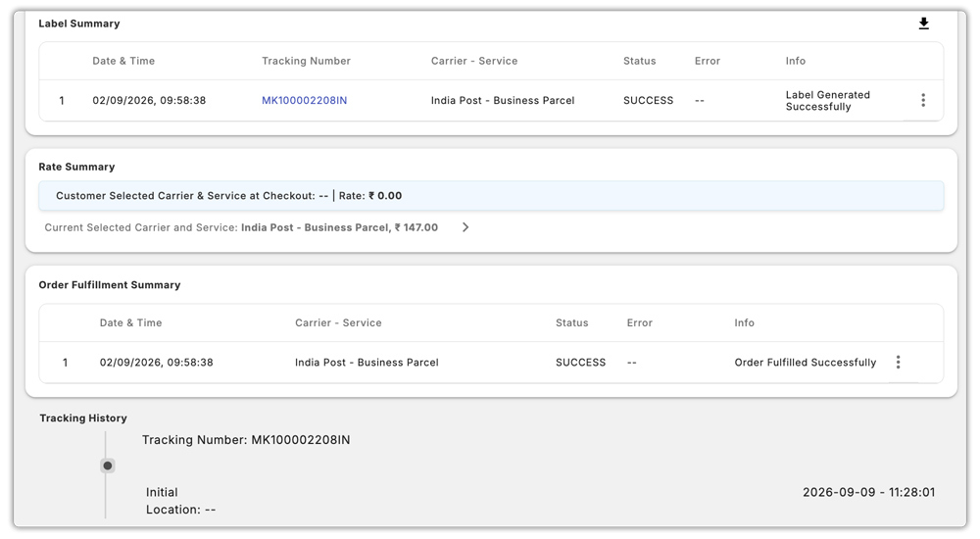
Task: Select Label Generated Successfully info text
Action: tap(827, 101)
